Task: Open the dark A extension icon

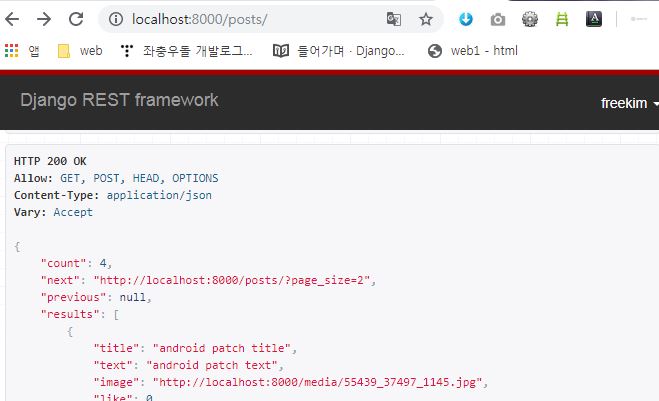Action: (593, 19)
